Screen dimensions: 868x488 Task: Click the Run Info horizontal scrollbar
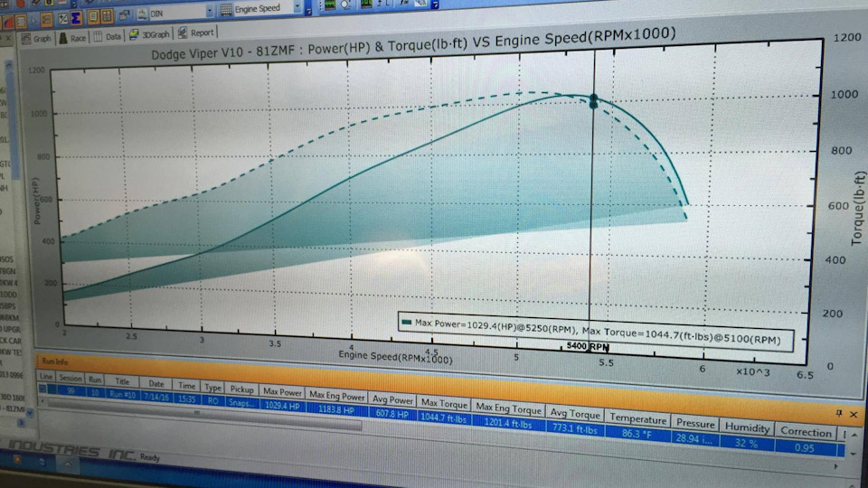point(205,416)
